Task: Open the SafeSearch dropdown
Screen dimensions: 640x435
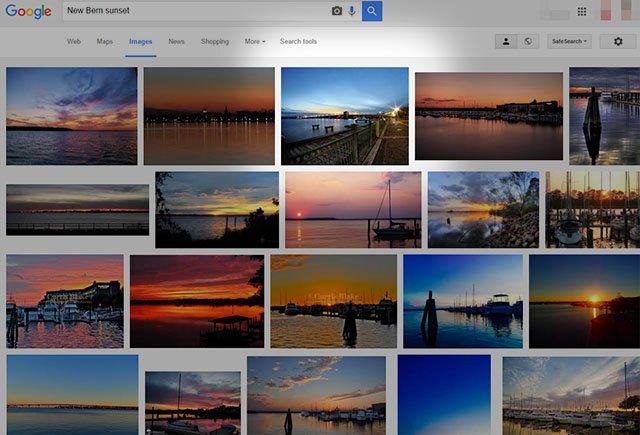Action: coord(569,41)
